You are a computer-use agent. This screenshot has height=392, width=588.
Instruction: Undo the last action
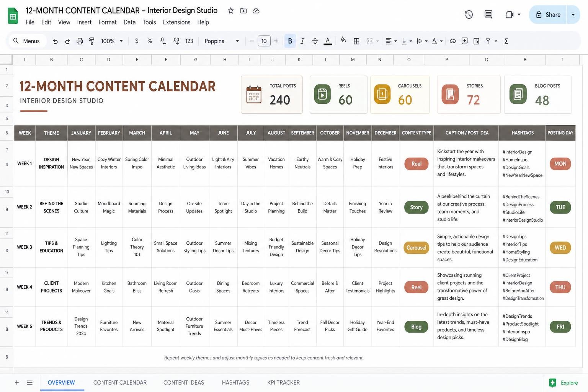(x=55, y=41)
